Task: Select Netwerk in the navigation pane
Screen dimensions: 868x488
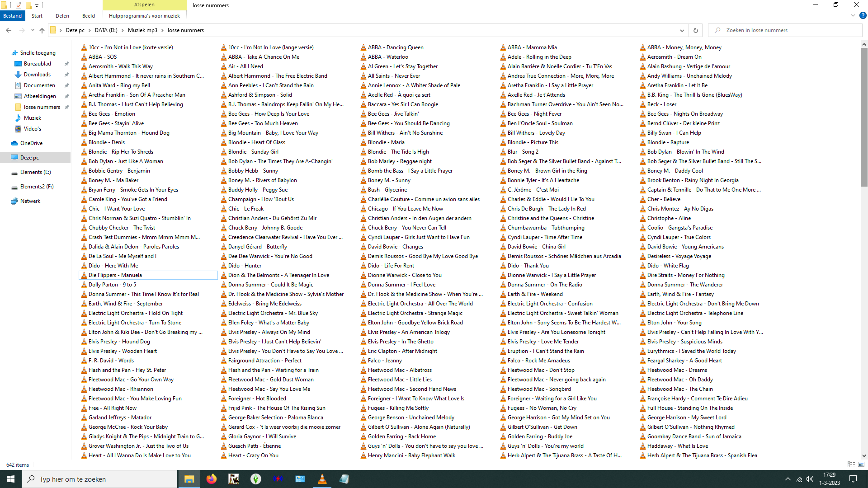Action: 30,201
